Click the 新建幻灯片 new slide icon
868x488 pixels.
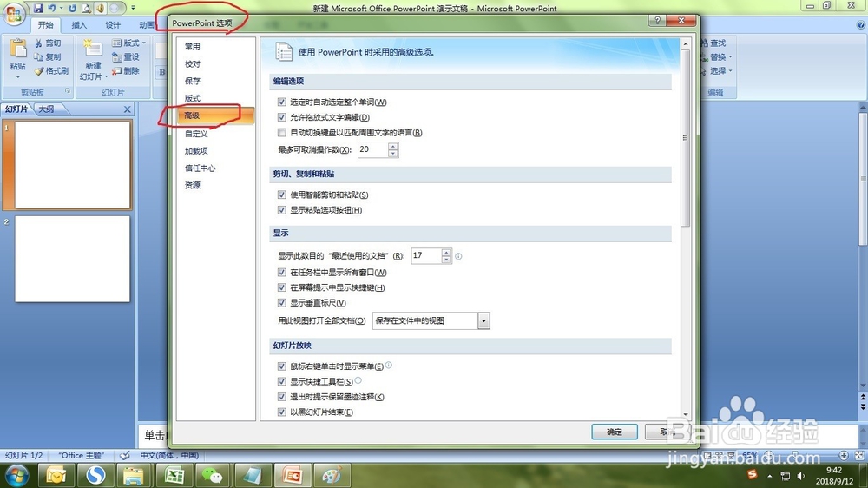pyautogui.click(x=93, y=48)
